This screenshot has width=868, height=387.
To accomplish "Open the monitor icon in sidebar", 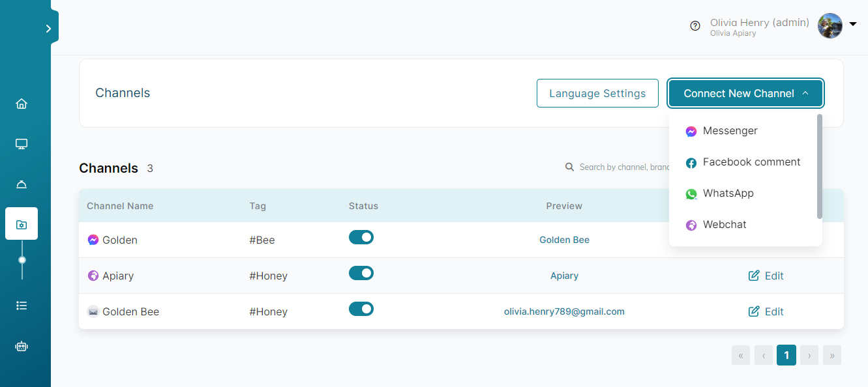I will pyautogui.click(x=22, y=144).
